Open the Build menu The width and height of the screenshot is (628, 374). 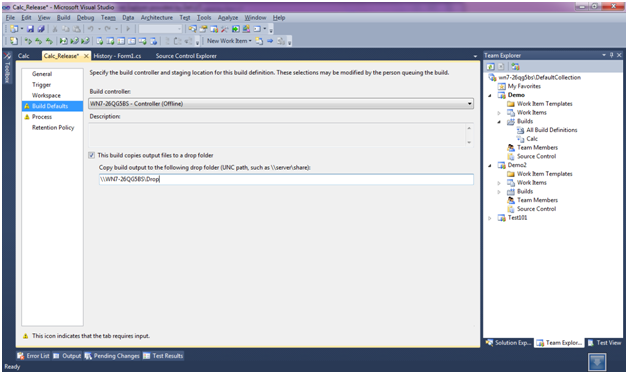pyautogui.click(x=63, y=18)
